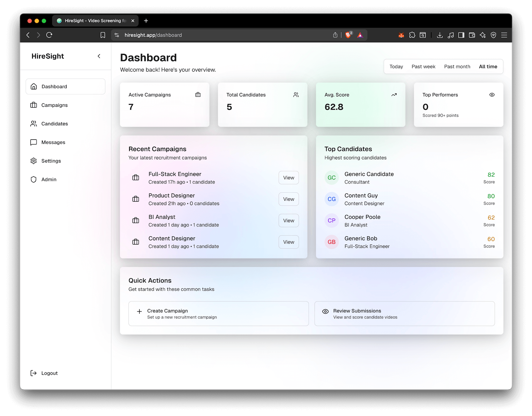
Task: Open the browser hamburger menu
Action: [x=504, y=35]
